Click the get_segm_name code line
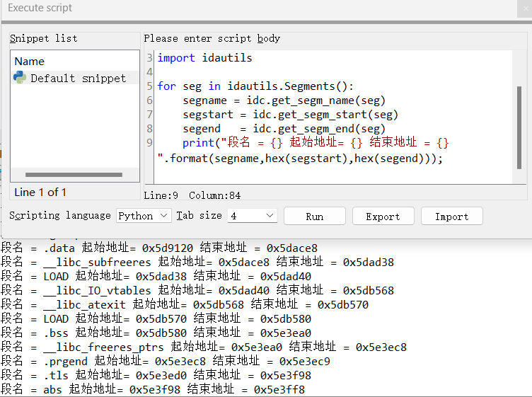532x397 pixels. (284, 100)
